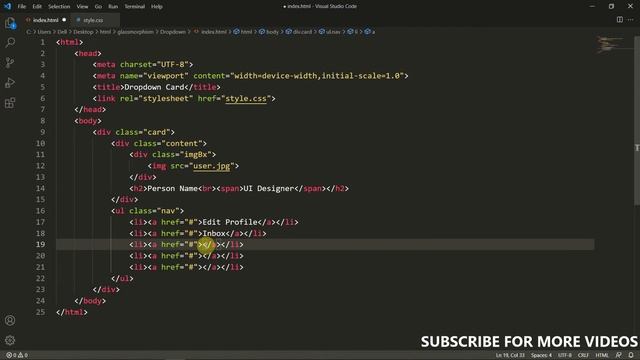Image resolution: width=640 pixels, height=360 pixels.
Task: Click 'Person Name' text on line 14
Action: [x=172, y=188]
